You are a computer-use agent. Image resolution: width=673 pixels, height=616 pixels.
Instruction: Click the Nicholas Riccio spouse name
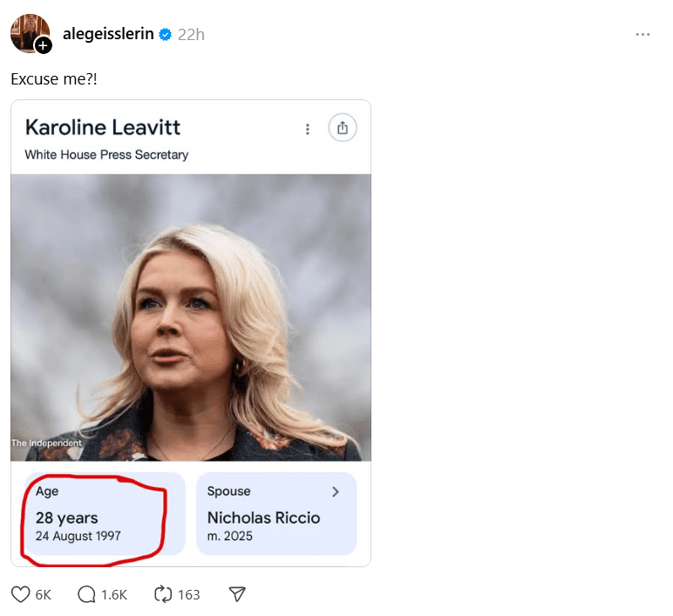263,518
